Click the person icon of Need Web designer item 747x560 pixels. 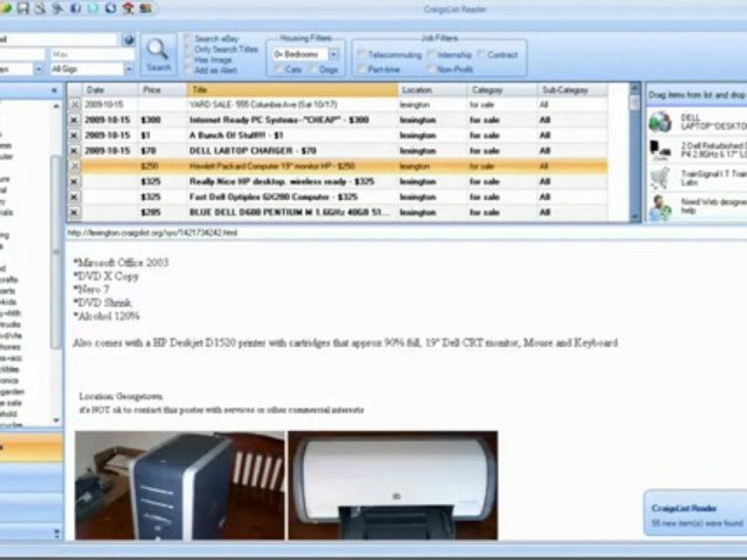point(661,207)
